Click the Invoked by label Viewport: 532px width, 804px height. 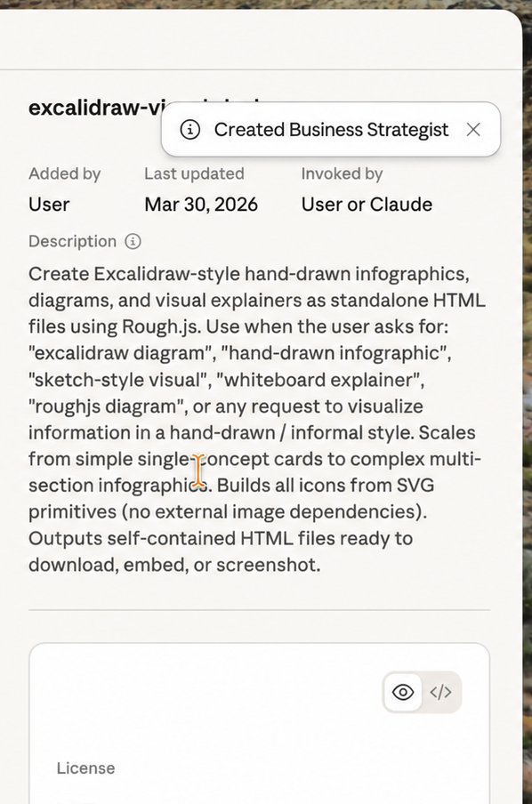tap(343, 173)
